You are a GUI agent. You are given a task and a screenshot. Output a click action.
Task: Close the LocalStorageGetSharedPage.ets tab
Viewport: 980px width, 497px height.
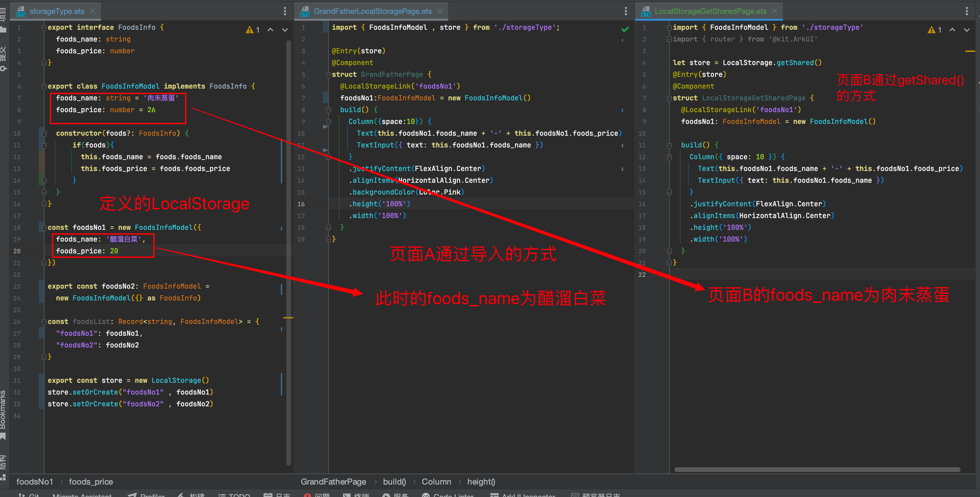click(775, 11)
